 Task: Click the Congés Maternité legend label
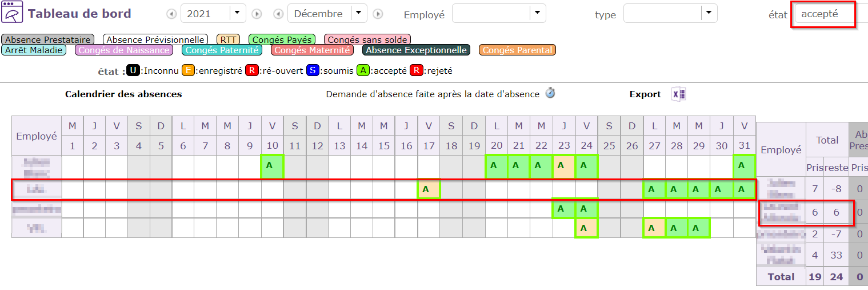pyautogui.click(x=311, y=50)
